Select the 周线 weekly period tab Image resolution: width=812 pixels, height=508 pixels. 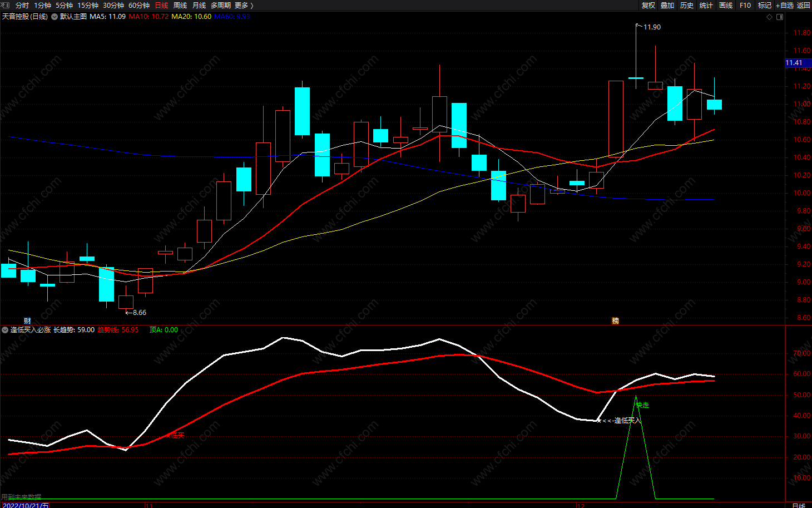pos(180,5)
